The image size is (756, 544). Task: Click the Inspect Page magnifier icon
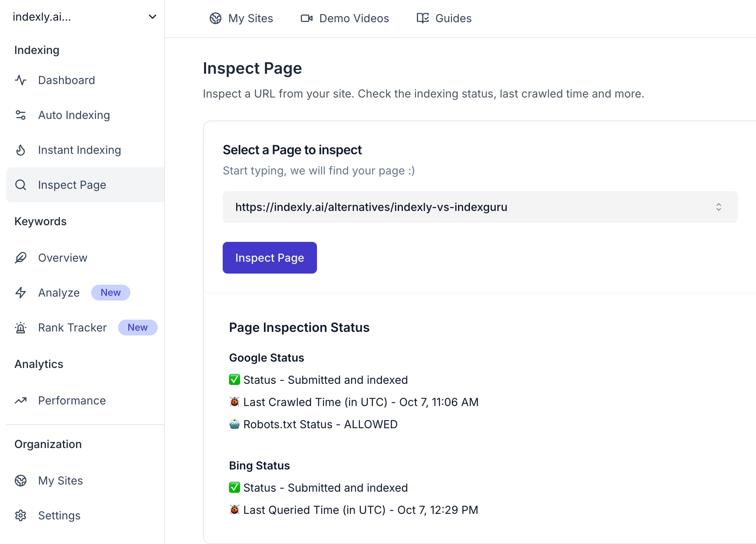tap(21, 185)
